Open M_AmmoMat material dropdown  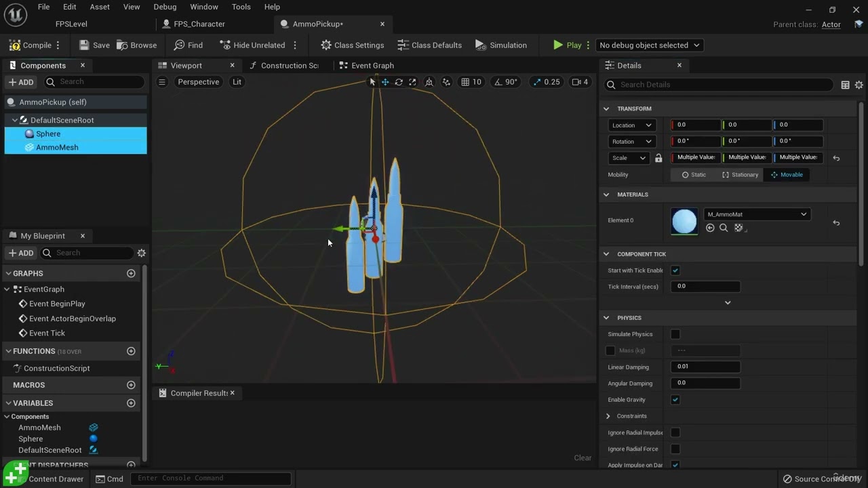point(757,214)
